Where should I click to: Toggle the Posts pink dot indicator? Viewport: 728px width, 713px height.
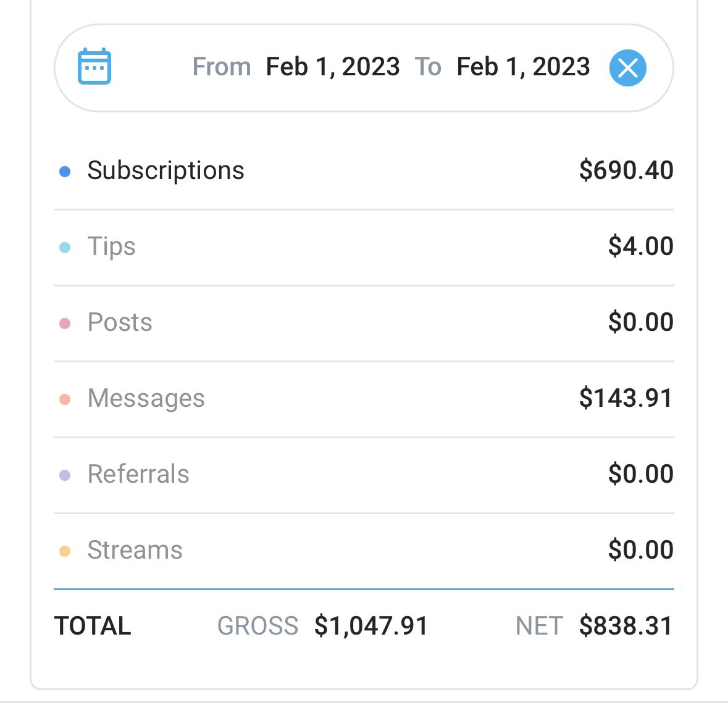click(x=65, y=323)
